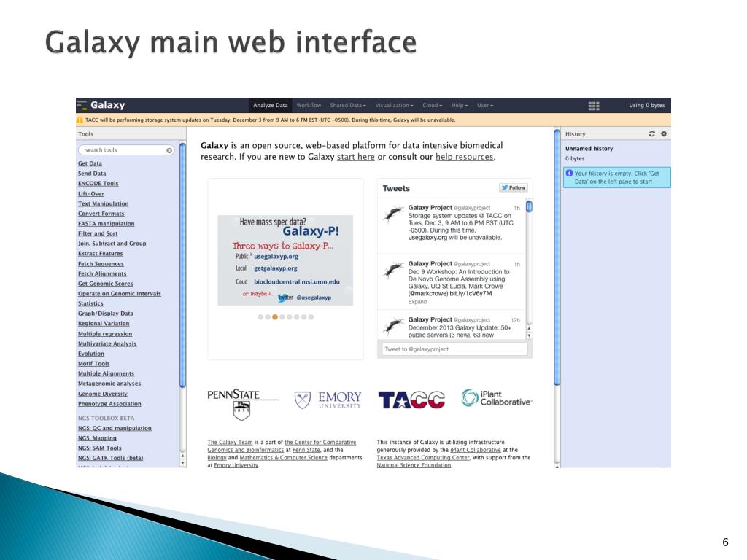The image size is (747, 560).
Task: Open the grid scratchbook icon in navbar
Action: coord(594,106)
